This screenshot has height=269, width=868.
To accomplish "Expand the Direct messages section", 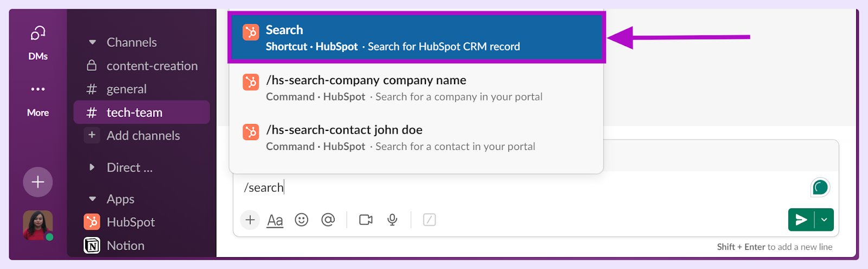I will click(92, 167).
